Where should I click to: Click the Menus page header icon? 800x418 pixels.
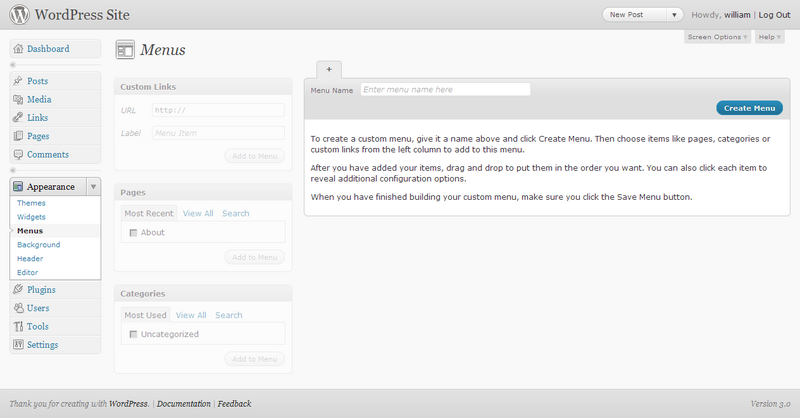click(x=125, y=50)
